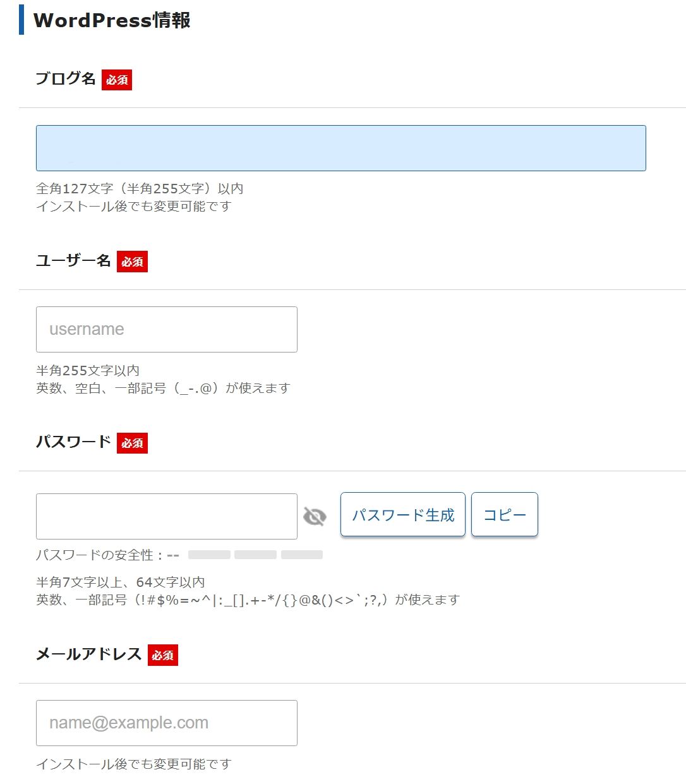
Task: Click the 必須 badge beside メールアドレス
Action: coord(163,655)
